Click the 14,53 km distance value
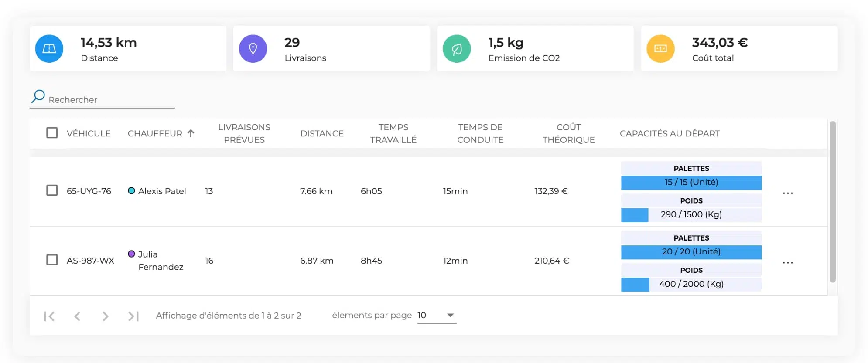Viewport: 868px width, 363px height. pyautogui.click(x=109, y=43)
